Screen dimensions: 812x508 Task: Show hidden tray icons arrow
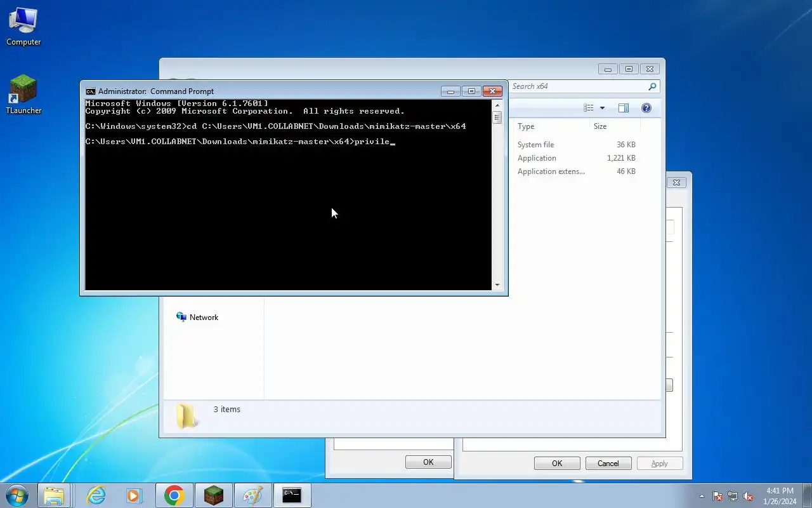pyautogui.click(x=702, y=497)
